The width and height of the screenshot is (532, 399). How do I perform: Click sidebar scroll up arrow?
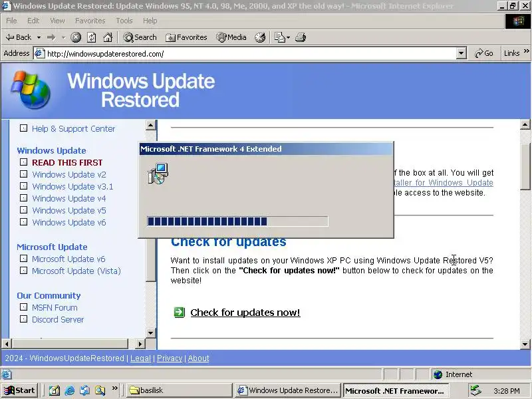(x=151, y=125)
